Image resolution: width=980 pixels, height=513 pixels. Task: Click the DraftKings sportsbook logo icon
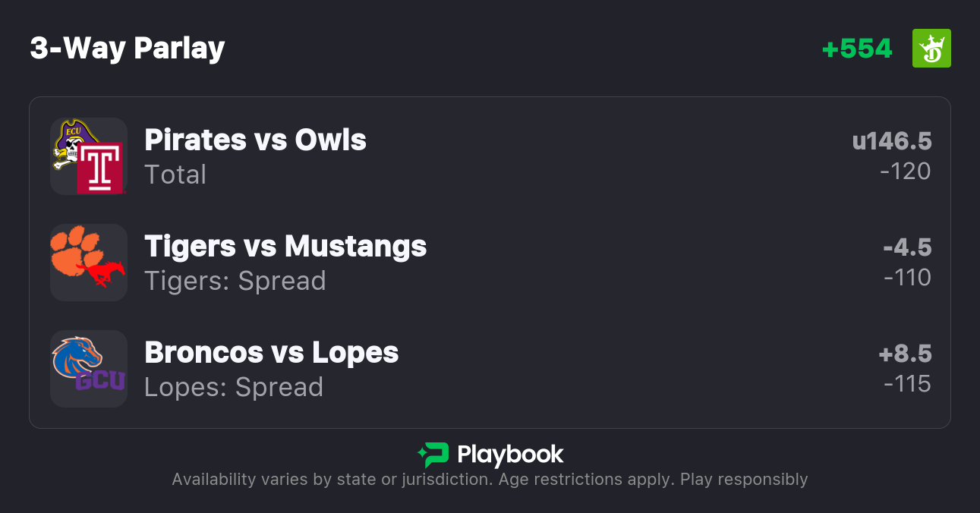pyautogui.click(x=931, y=49)
